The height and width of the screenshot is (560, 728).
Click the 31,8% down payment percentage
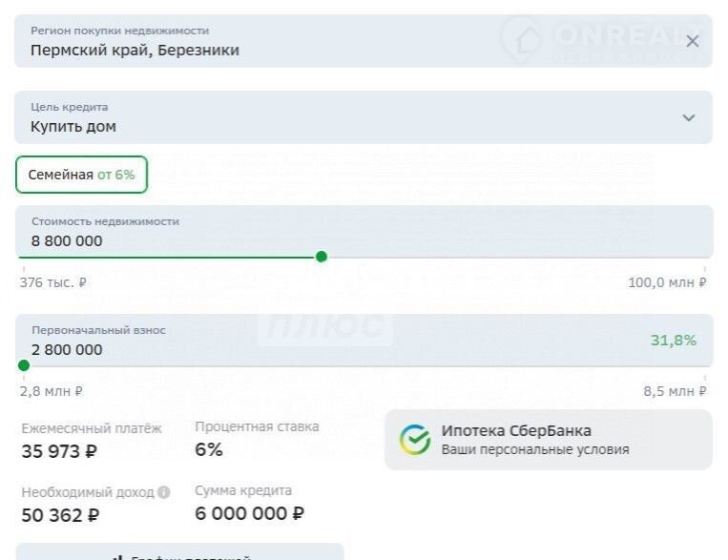674,341
